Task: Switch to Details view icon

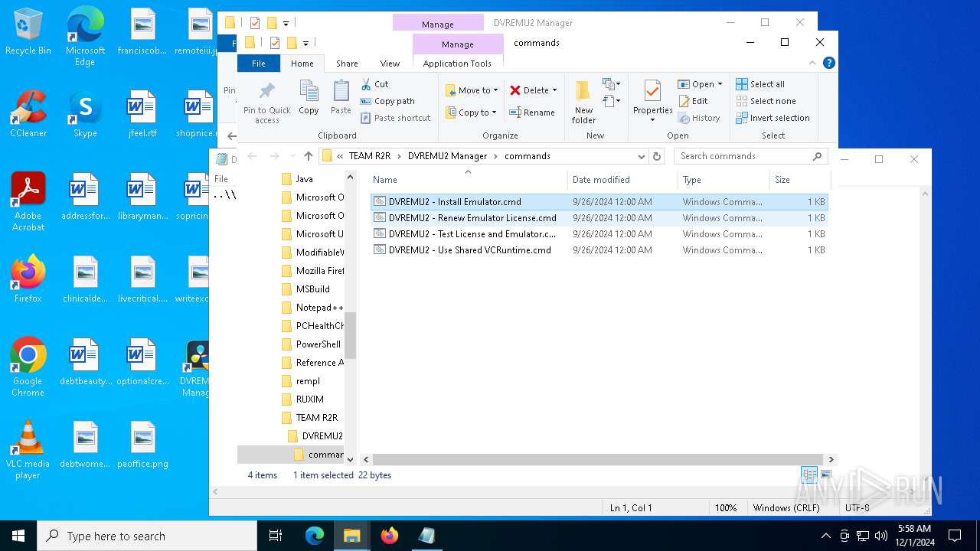Action: (809, 475)
